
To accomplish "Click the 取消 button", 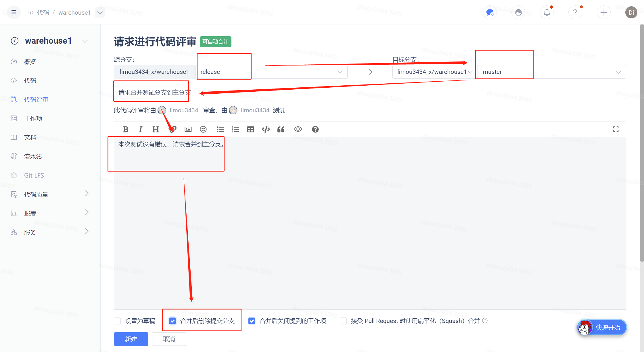I will (169, 339).
